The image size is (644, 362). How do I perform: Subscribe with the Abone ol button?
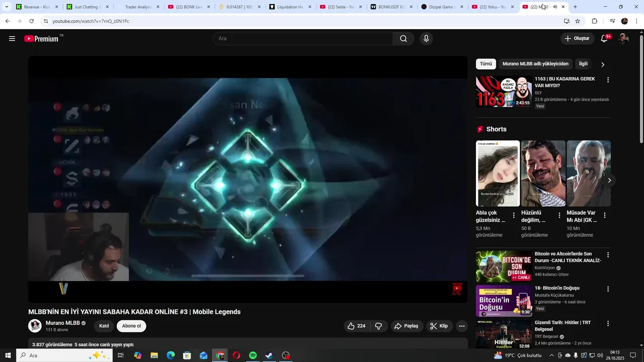[131, 326]
